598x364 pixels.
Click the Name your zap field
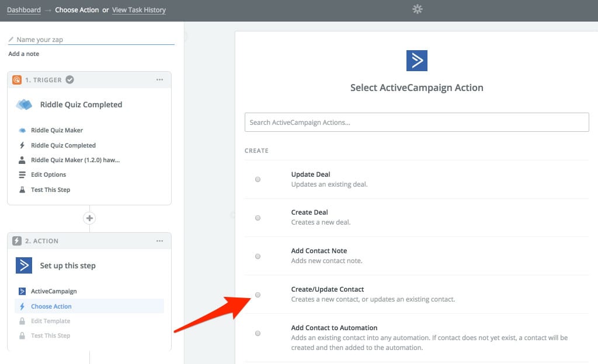pos(91,40)
